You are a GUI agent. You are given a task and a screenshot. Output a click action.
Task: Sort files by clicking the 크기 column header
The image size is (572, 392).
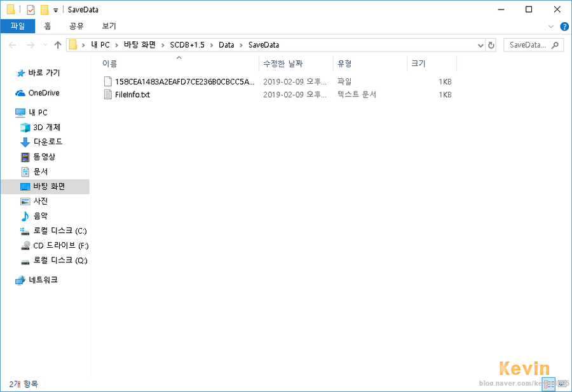(x=423, y=64)
